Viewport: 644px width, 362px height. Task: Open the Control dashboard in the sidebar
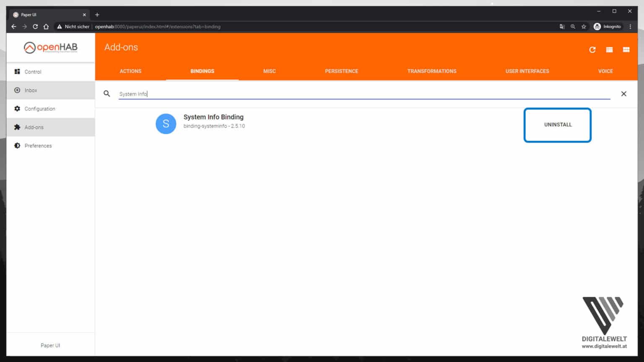[x=33, y=72]
